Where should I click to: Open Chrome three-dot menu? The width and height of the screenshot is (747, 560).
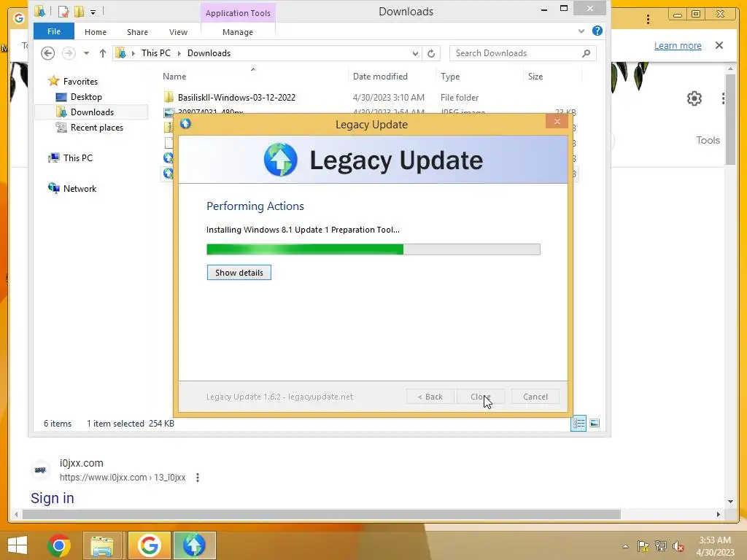coord(648,20)
